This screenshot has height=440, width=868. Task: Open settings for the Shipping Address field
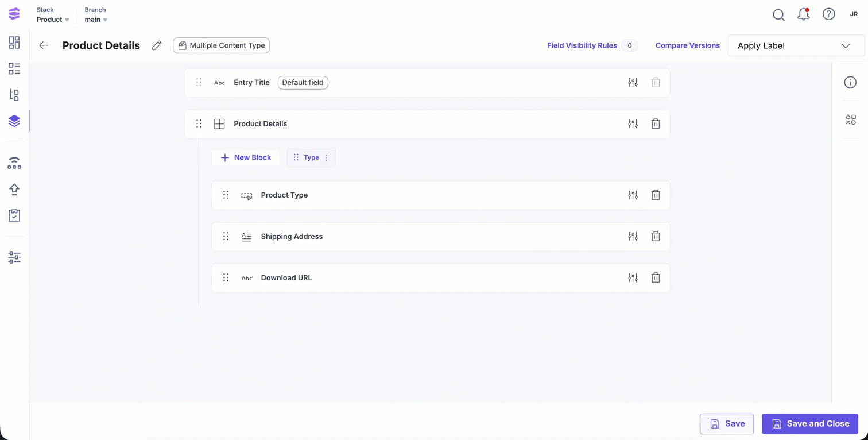pos(633,237)
